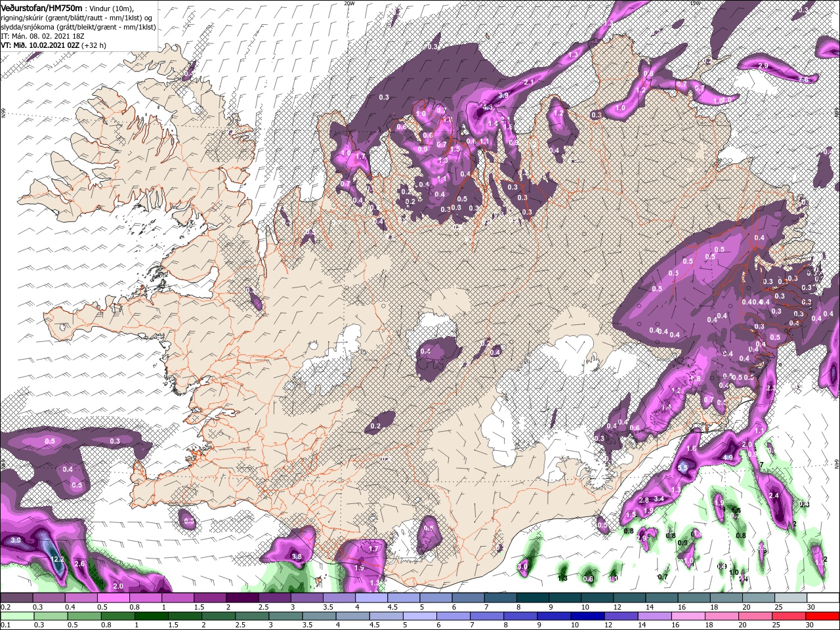Click the 2.6 precipitation value near the southwest corner

(81, 564)
